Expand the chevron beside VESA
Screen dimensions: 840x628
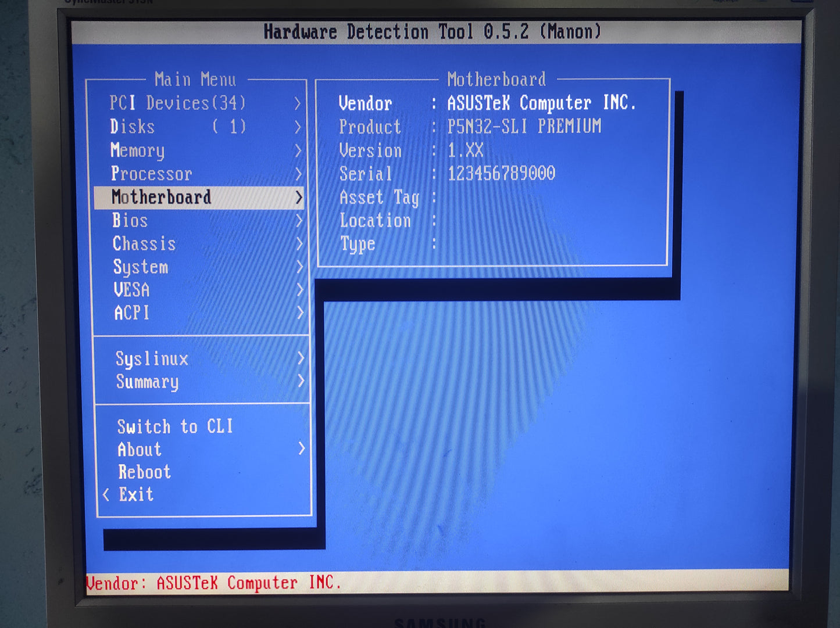click(x=300, y=289)
